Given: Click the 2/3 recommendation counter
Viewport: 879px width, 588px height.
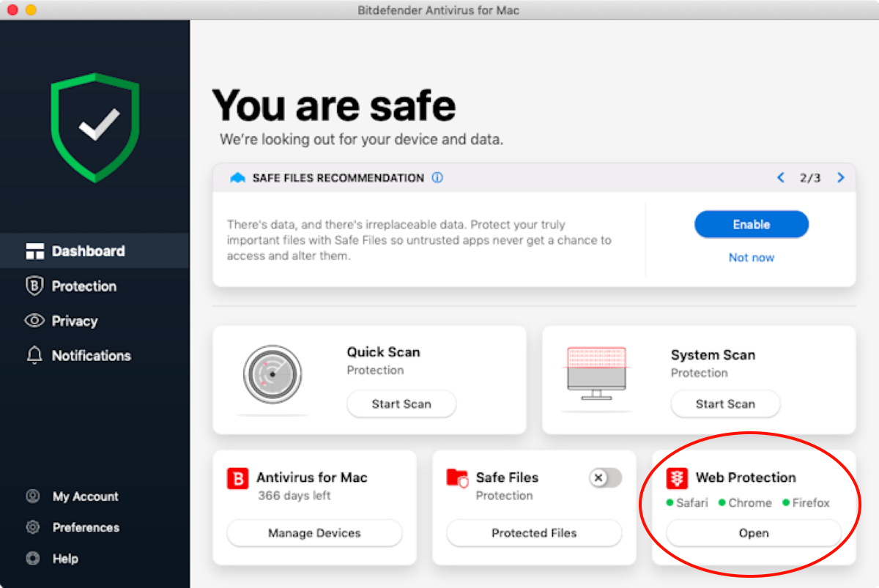Looking at the screenshot, I should click(x=810, y=178).
